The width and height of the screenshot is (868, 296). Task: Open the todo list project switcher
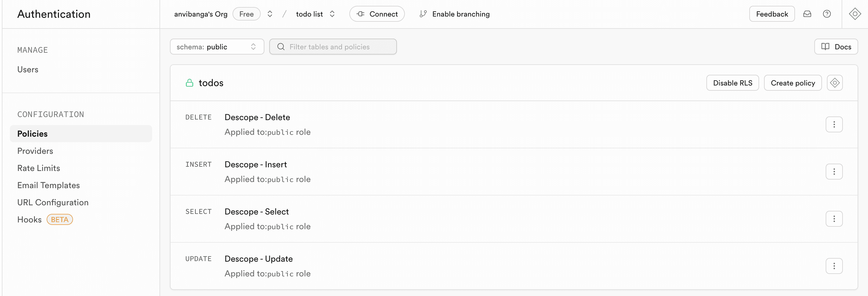point(332,14)
